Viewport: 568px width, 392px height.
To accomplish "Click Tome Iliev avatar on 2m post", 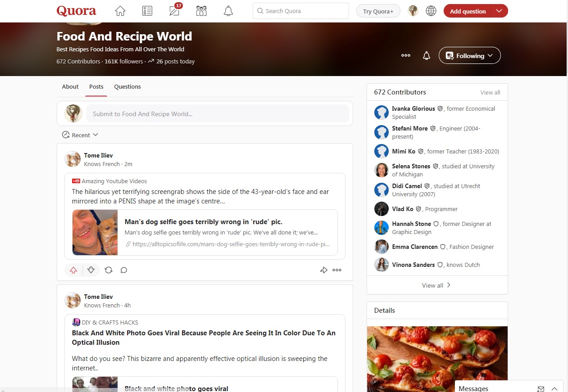I will tap(73, 159).
